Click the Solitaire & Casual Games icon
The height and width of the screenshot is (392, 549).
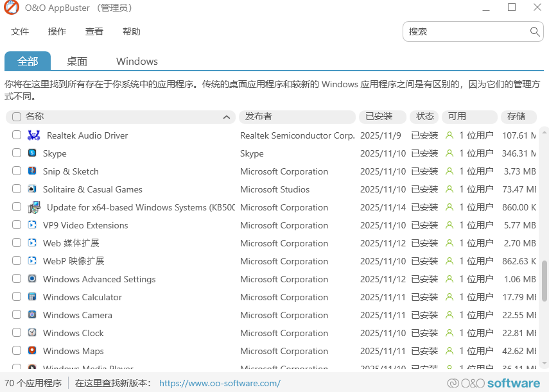[32, 189]
